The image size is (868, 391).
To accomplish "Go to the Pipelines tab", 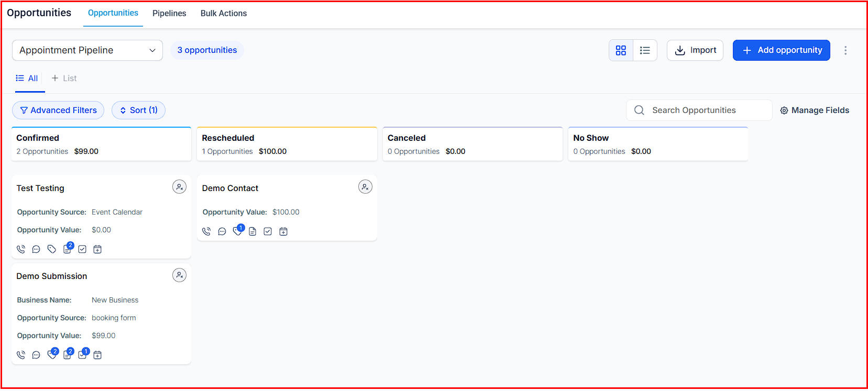I will click(169, 14).
